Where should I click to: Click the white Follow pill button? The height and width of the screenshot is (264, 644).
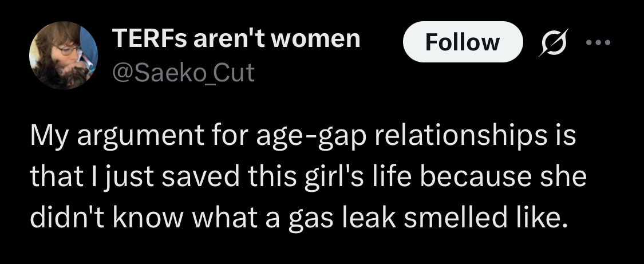coord(463,42)
